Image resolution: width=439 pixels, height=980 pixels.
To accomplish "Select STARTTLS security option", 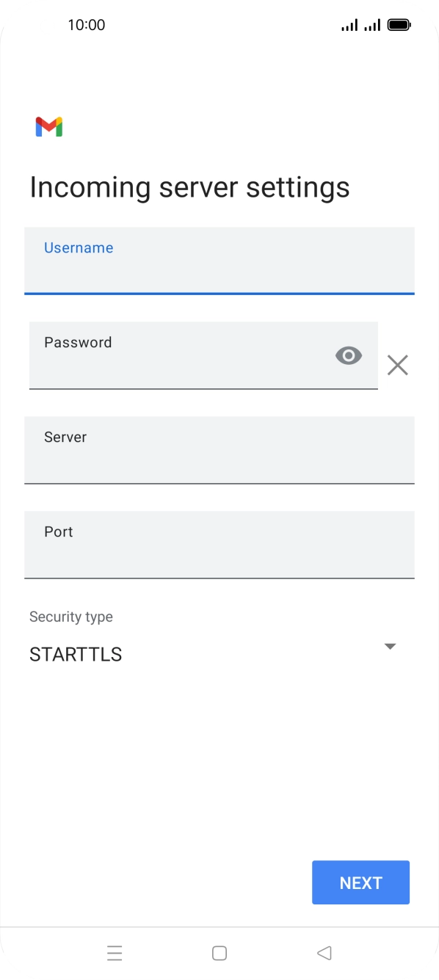I will coord(75,654).
